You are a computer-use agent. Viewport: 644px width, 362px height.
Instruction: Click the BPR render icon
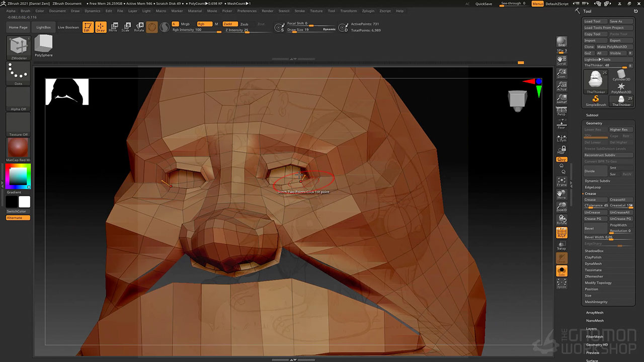[561, 42]
